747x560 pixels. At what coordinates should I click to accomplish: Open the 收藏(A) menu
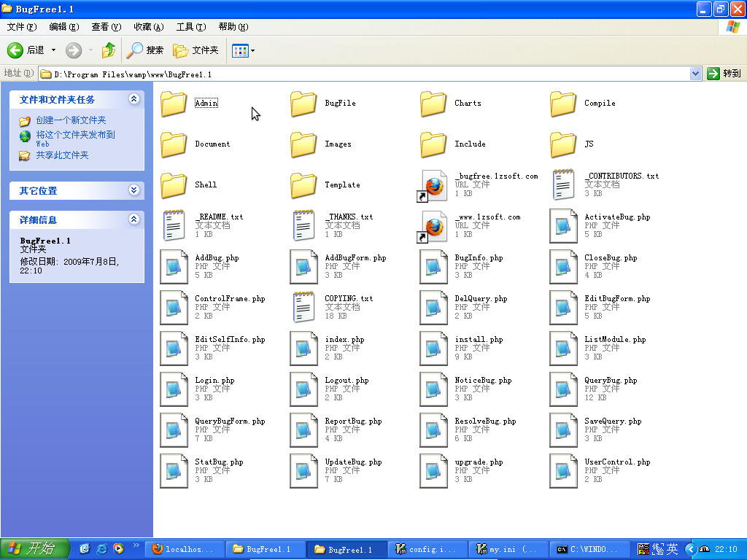(149, 27)
